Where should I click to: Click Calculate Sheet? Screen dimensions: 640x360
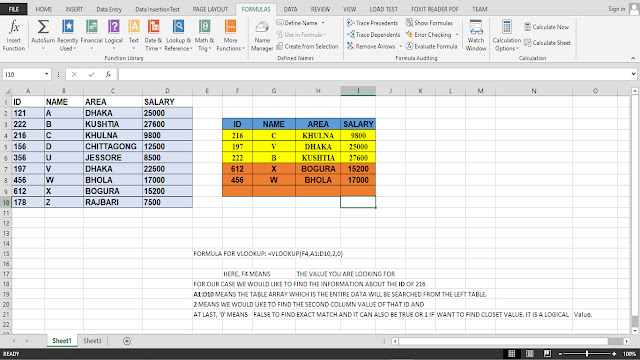pos(547,42)
